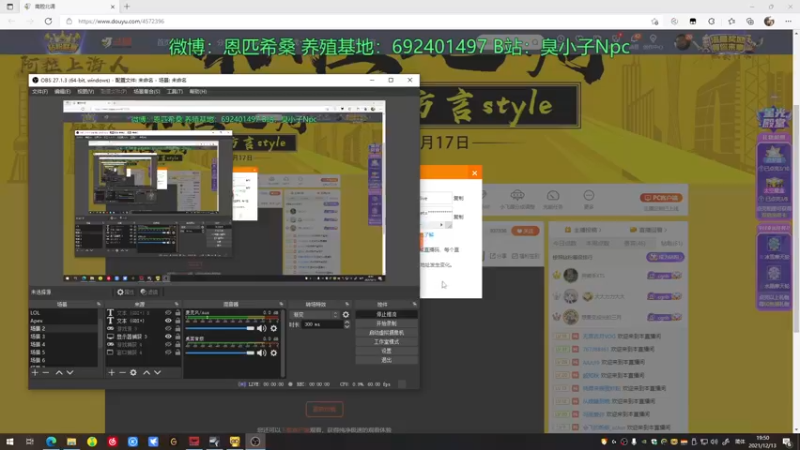Open browser profile avatar
Image resolution: width=800 pixels, height=450 pixels.
tap(769, 21)
